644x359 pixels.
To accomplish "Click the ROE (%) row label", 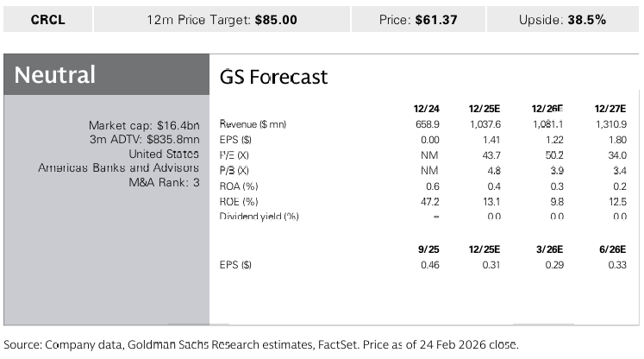I will click(x=240, y=200).
